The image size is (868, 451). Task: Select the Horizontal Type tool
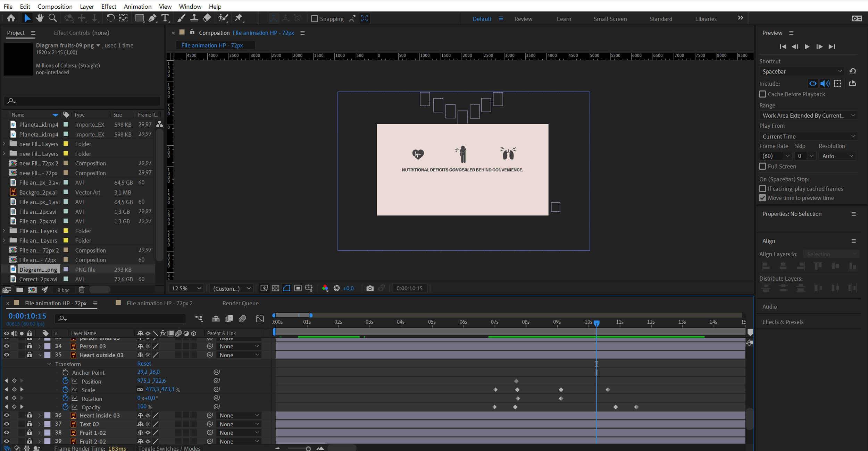[165, 18]
